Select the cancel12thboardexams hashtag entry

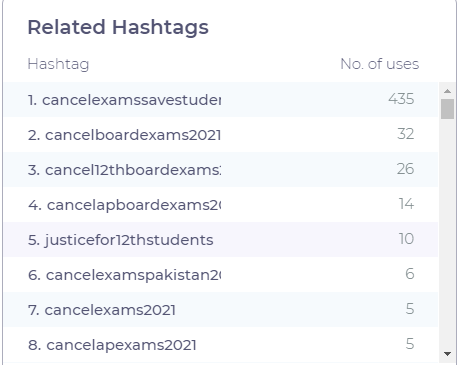click(221, 170)
